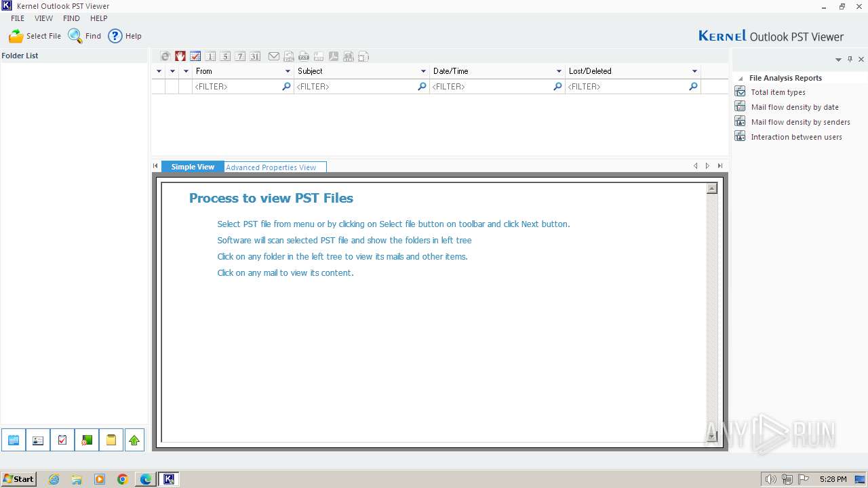The width and height of the screenshot is (868, 488).
Task: Launch Google Chrome from the taskbar
Action: point(122,479)
